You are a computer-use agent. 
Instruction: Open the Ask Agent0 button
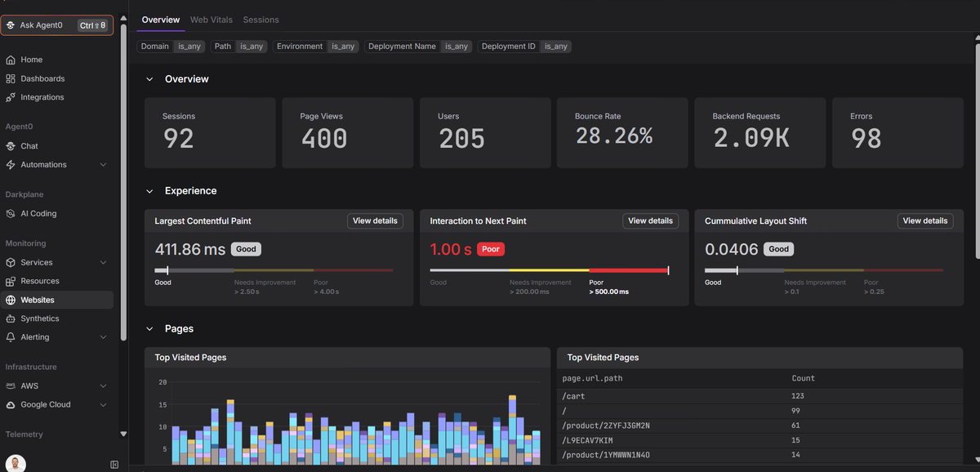pos(57,25)
